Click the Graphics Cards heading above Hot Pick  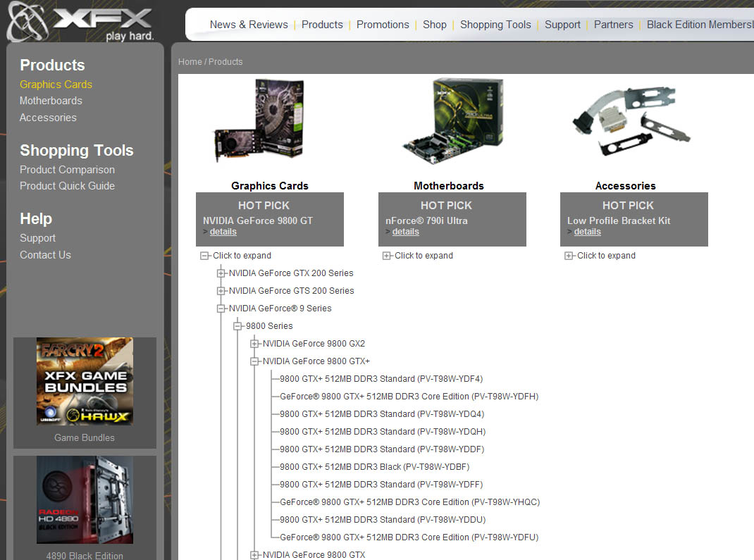click(270, 186)
